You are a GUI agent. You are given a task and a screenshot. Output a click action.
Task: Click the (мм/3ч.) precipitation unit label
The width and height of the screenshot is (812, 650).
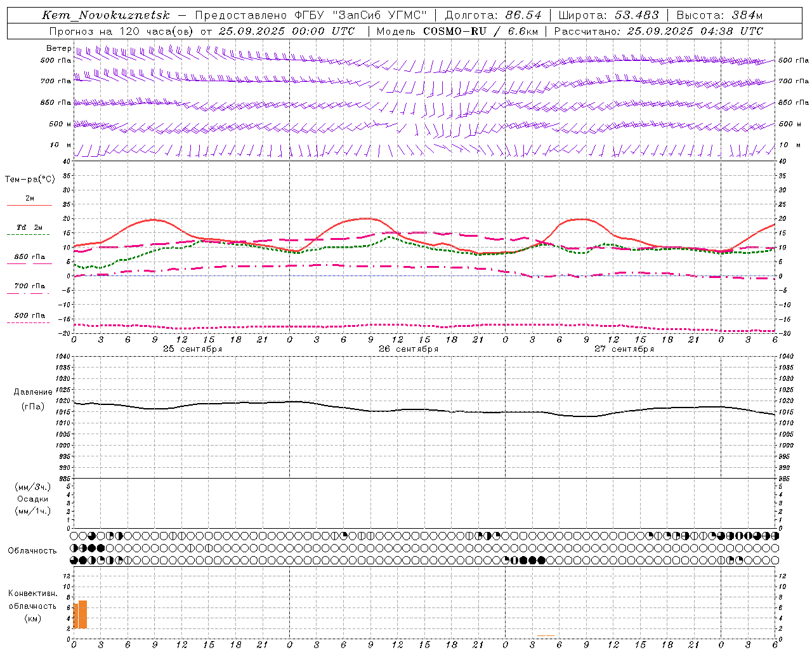(33, 487)
